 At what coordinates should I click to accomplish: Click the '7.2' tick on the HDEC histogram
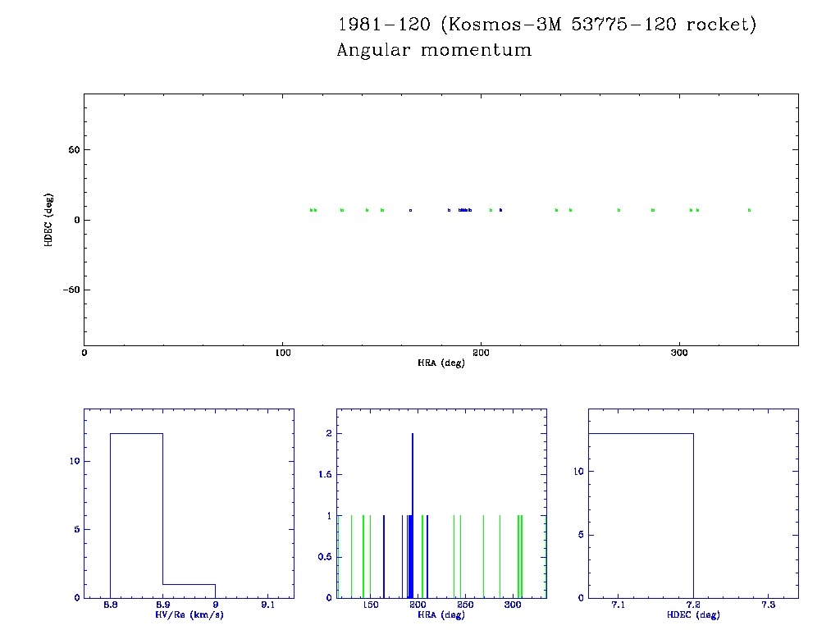[x=693, y=605]
